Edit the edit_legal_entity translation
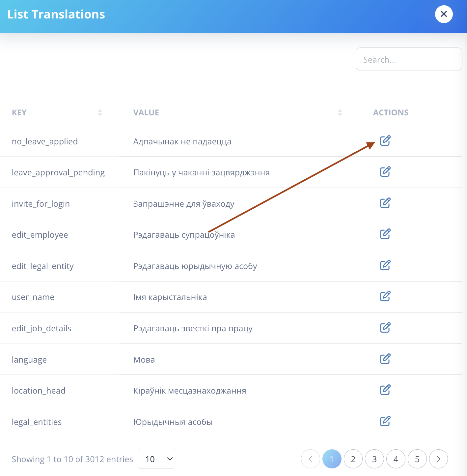 pos(385,265)
